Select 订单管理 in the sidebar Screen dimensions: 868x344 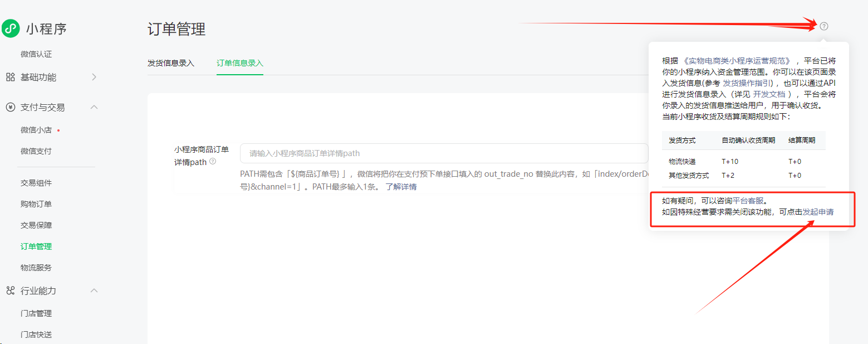36,246
